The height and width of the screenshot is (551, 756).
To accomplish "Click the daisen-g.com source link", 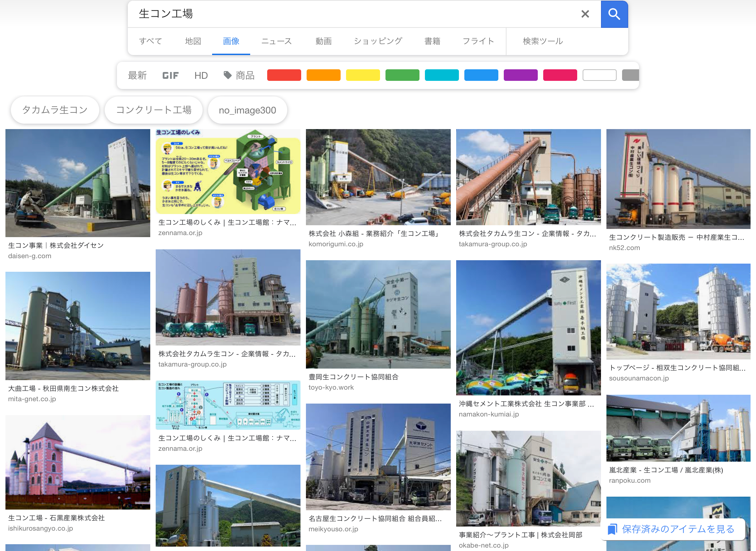I will (x=30, y=256).
